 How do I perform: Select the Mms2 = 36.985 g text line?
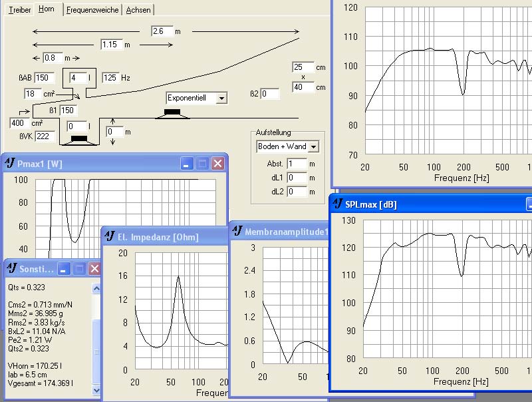coord(35,313)
